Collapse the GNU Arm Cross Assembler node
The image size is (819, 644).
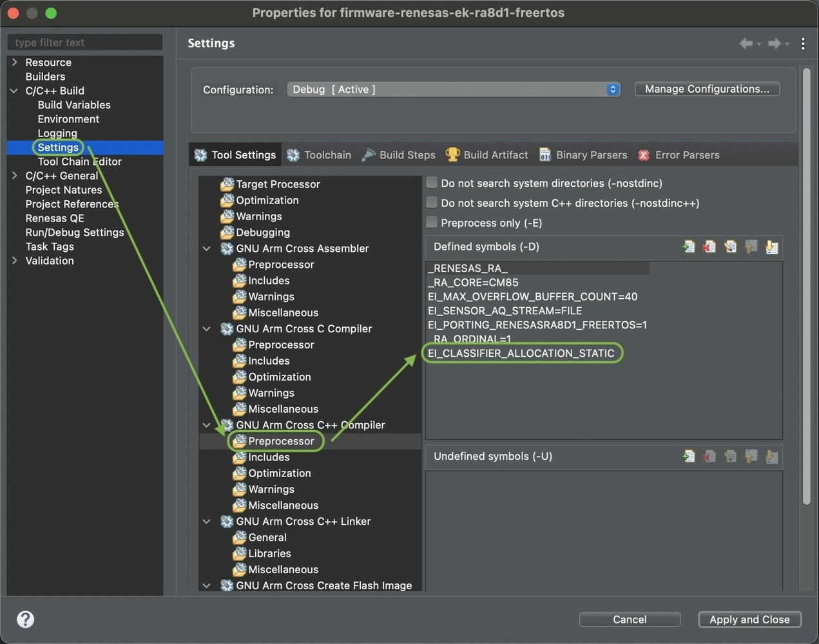206,249
